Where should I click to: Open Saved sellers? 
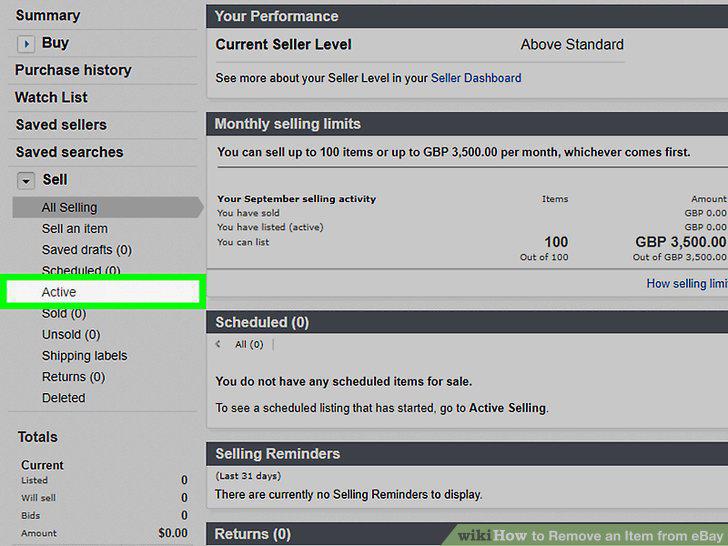(61, 125)
